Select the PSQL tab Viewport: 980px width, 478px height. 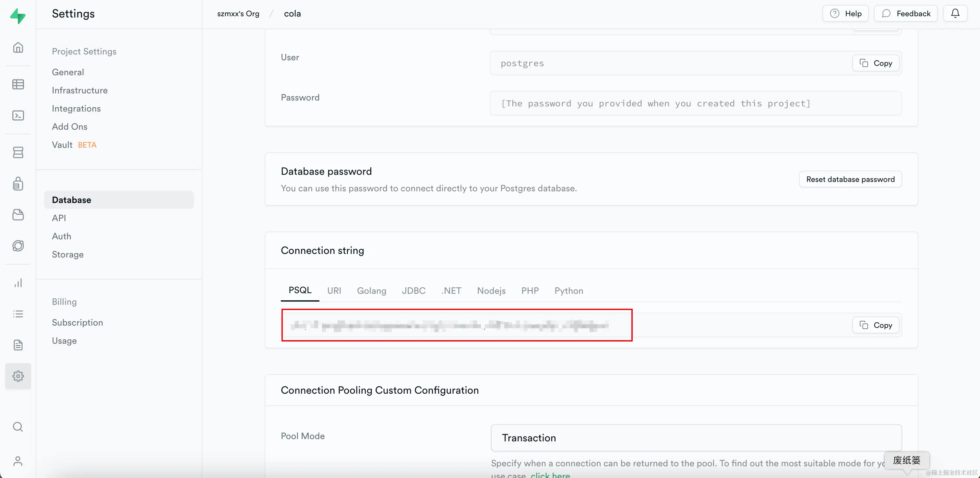[300, 290]
